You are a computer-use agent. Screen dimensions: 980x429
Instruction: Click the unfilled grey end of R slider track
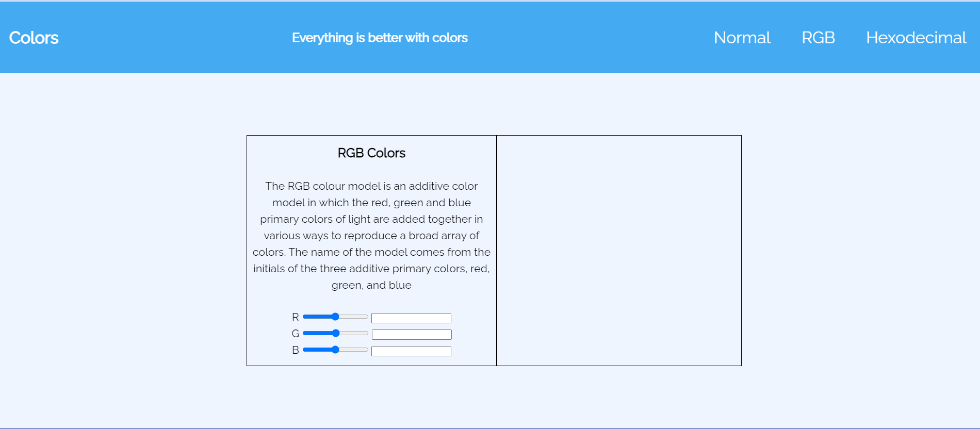pos(356,317)
